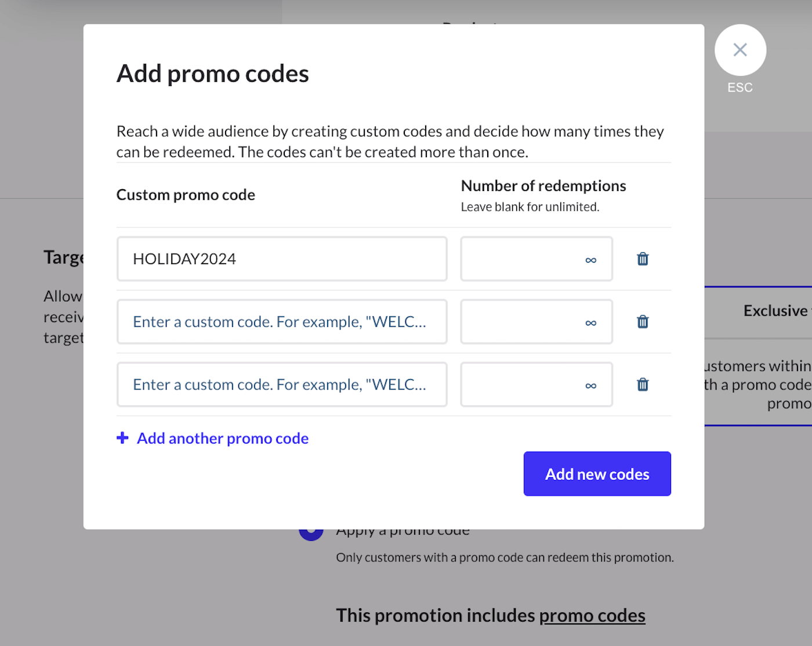Click the third empty custom code field

point(282,384)
